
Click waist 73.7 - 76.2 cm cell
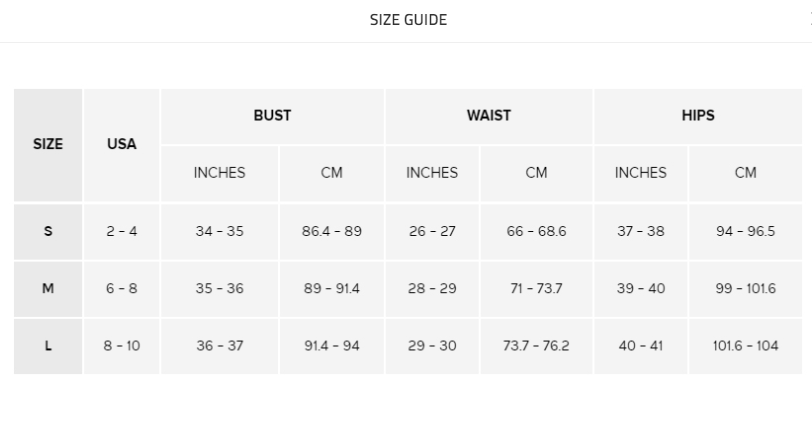coord(536,346)
